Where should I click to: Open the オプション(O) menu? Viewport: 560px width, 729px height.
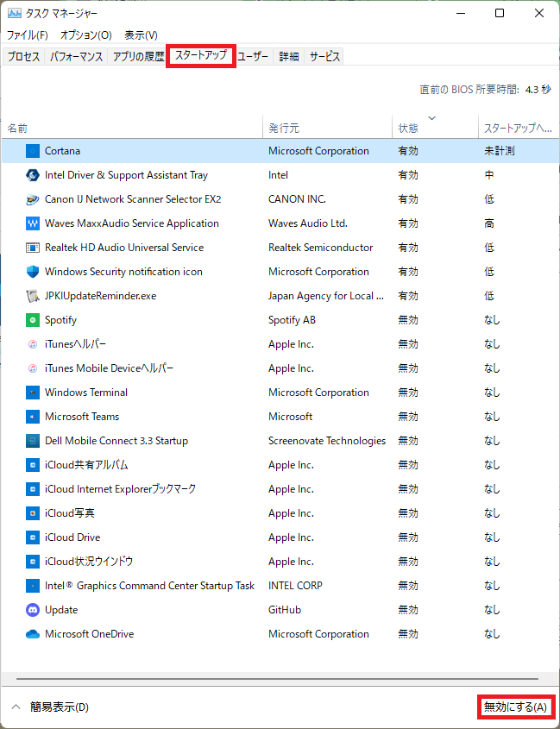(86, 35)
